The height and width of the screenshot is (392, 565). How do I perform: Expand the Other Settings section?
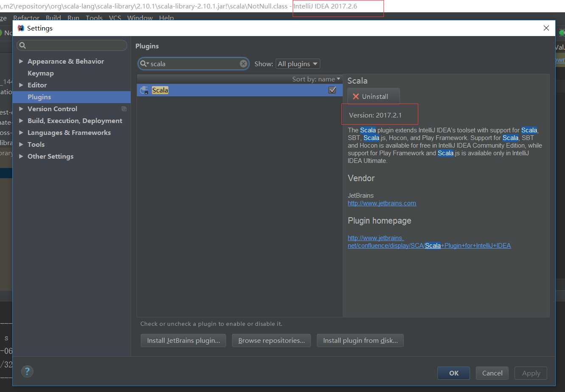21,157
